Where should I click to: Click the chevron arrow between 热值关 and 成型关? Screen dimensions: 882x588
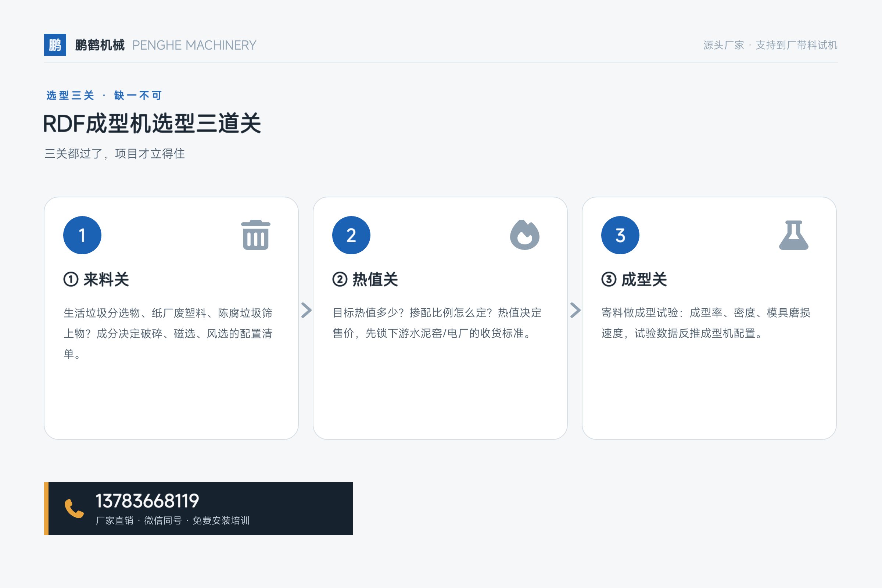[x=575, y=310]
